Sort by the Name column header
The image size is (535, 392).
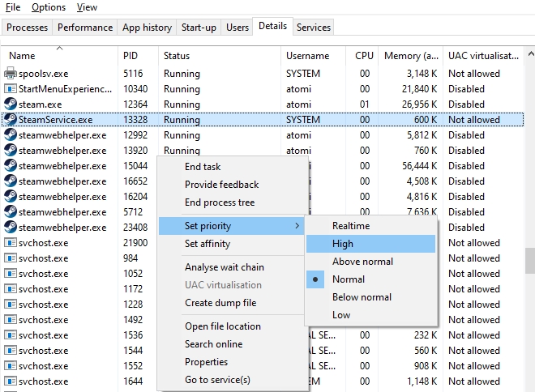59,56
